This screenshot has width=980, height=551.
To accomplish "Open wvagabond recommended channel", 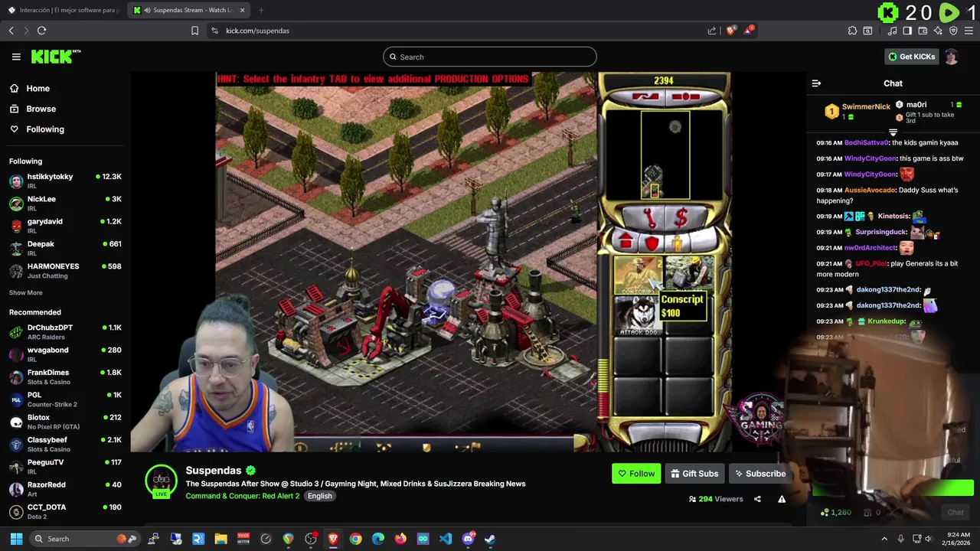I will click(x=65, y=354).
